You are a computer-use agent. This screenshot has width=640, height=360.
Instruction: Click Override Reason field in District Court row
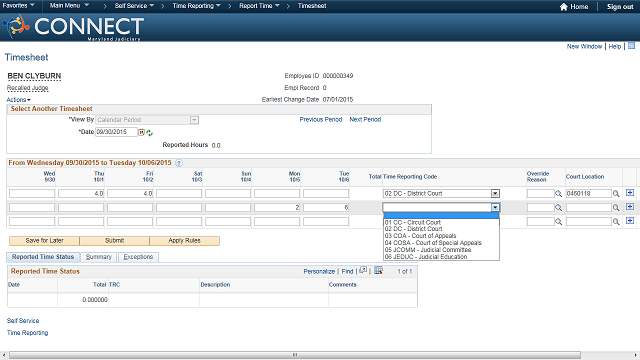(x=540, y=193)
